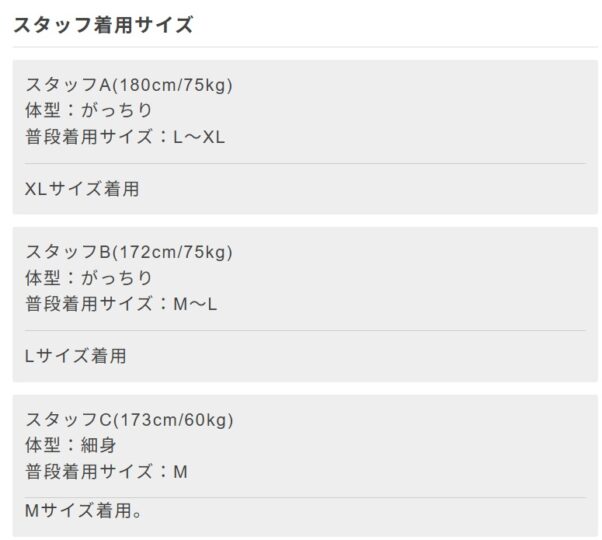The image size is (602, 540).
Task: Select the スタッフA(180cm/75kg) text line
Action: coord(129,84)
